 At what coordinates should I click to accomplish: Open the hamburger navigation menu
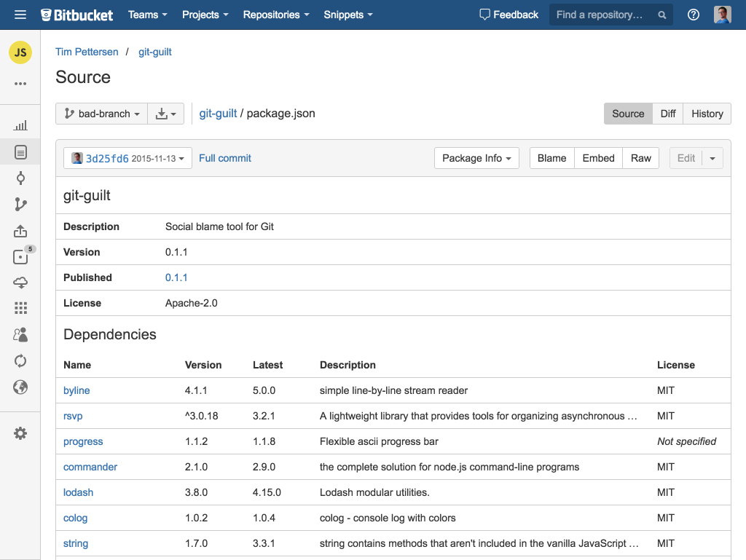click(x=20, y=15)
